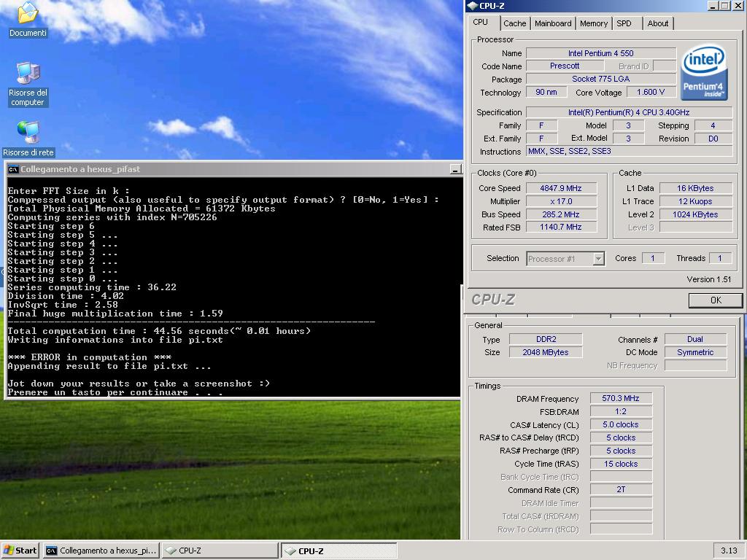This screenshot has width=747, height=560.
Task: Switch to the first CPU-Z taskbar button
Action: tap(219, 551)
